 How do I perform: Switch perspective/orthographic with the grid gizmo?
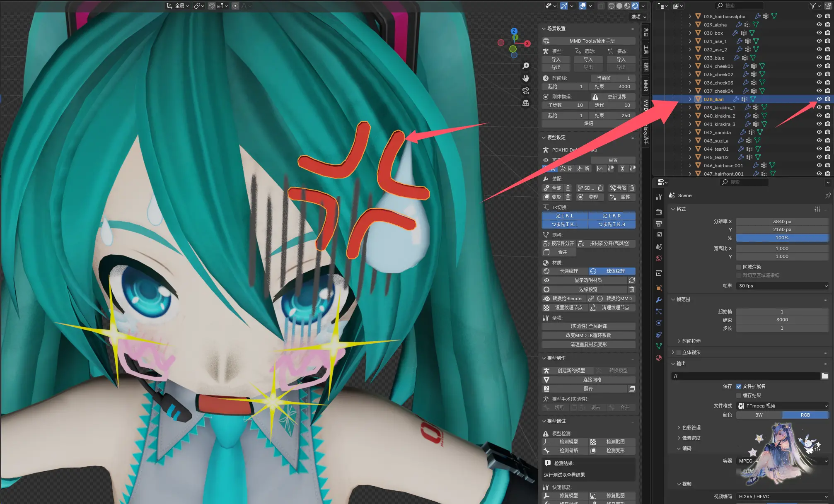526,103
